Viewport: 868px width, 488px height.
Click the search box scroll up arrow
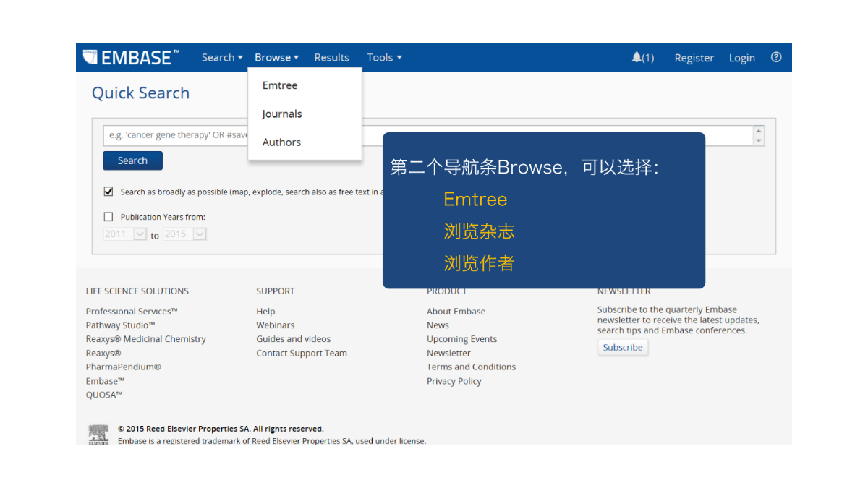pyautogui.click(x=759, y=131)
